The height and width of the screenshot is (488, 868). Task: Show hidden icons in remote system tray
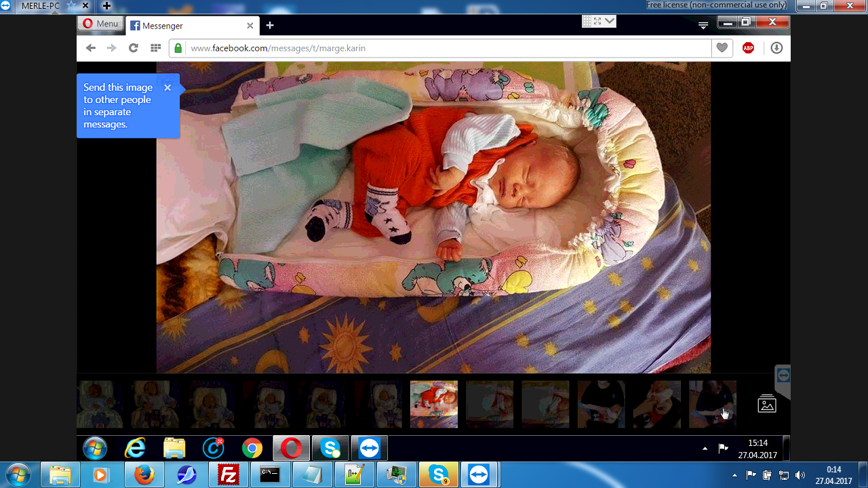[x=705, y=449]
